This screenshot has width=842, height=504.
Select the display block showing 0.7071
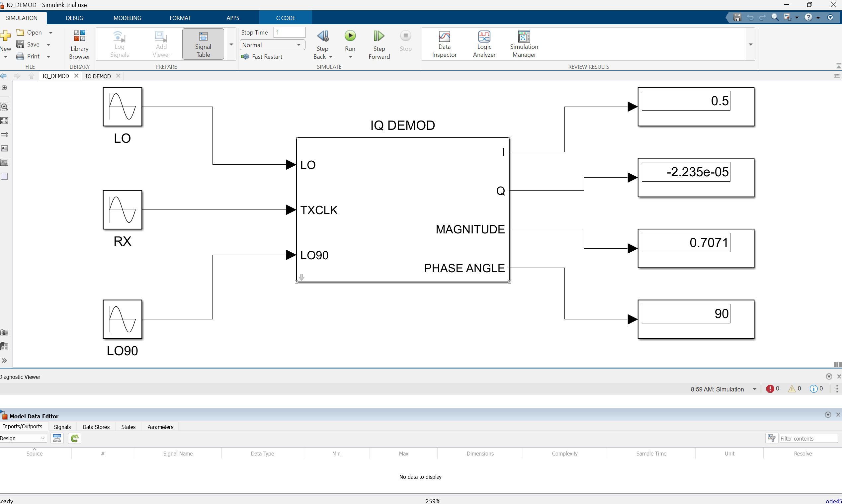click(696, 248)
